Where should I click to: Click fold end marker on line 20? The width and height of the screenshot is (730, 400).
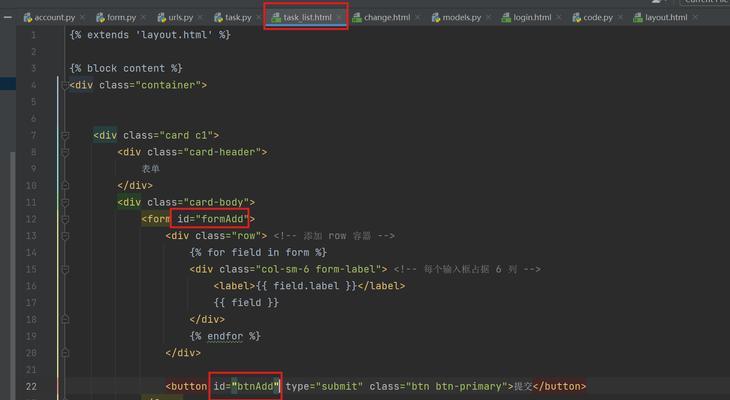click(65, 353)
